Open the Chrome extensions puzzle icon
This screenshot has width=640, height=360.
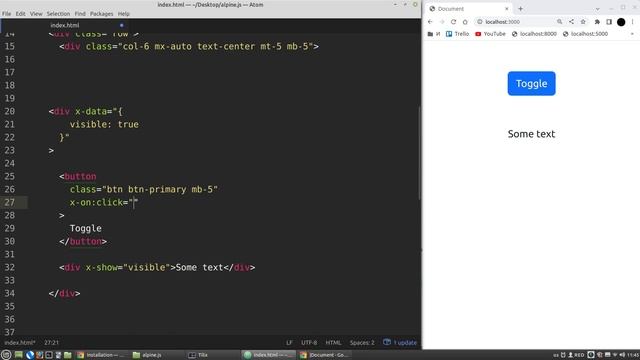(597, 22)
